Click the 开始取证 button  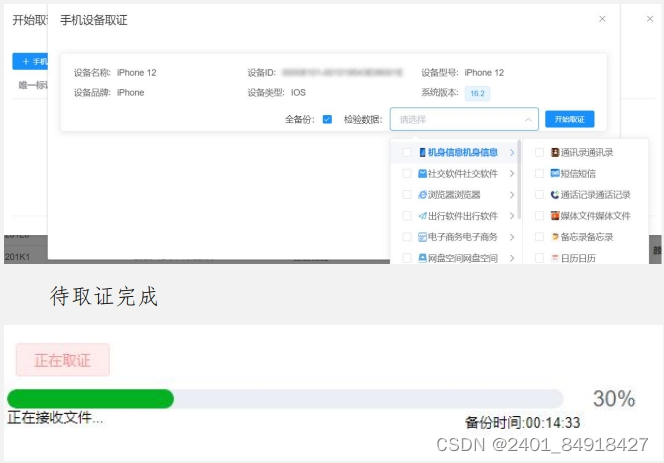pyautogui.click(x=570, y=119)
